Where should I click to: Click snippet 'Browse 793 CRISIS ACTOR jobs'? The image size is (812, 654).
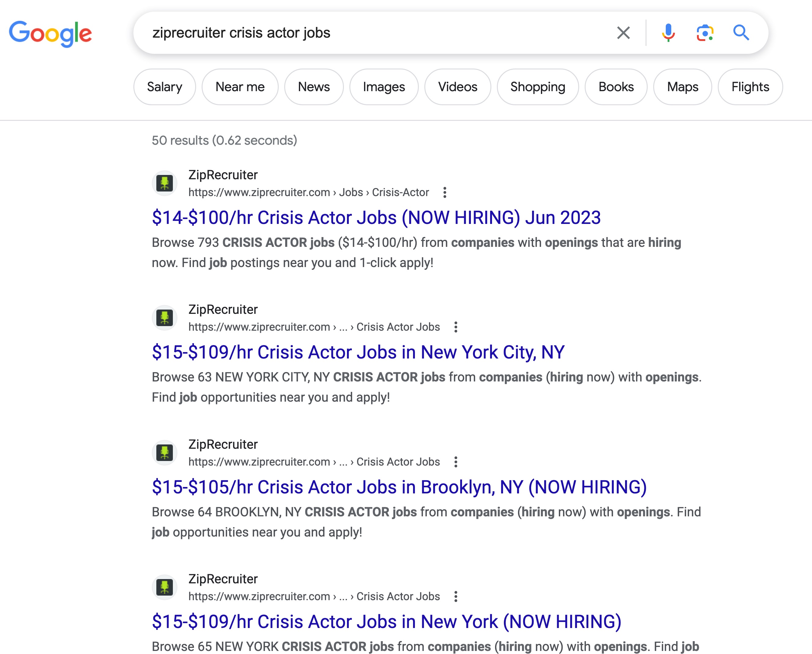(416, 253)
